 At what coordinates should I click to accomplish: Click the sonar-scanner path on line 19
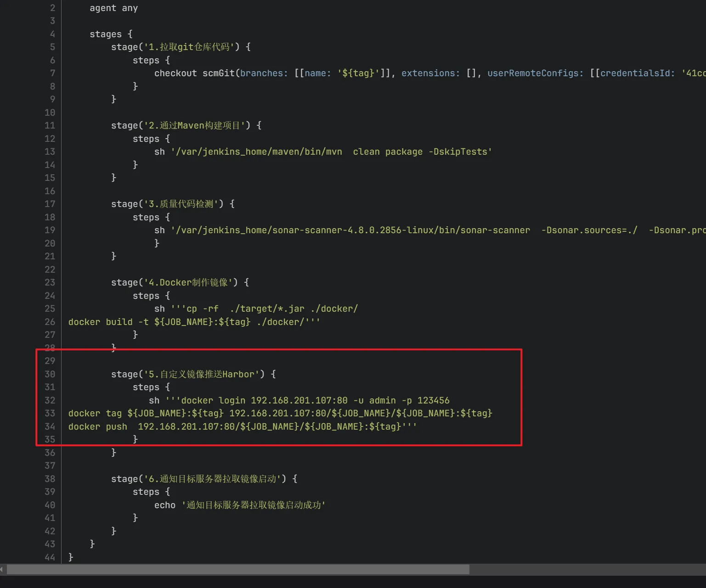(351, 230)
